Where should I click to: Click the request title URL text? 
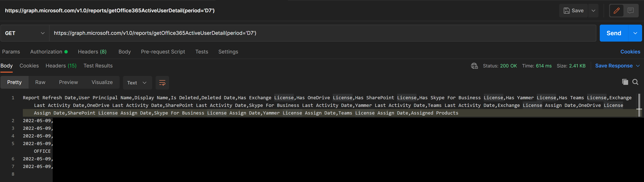click(110, 11)
